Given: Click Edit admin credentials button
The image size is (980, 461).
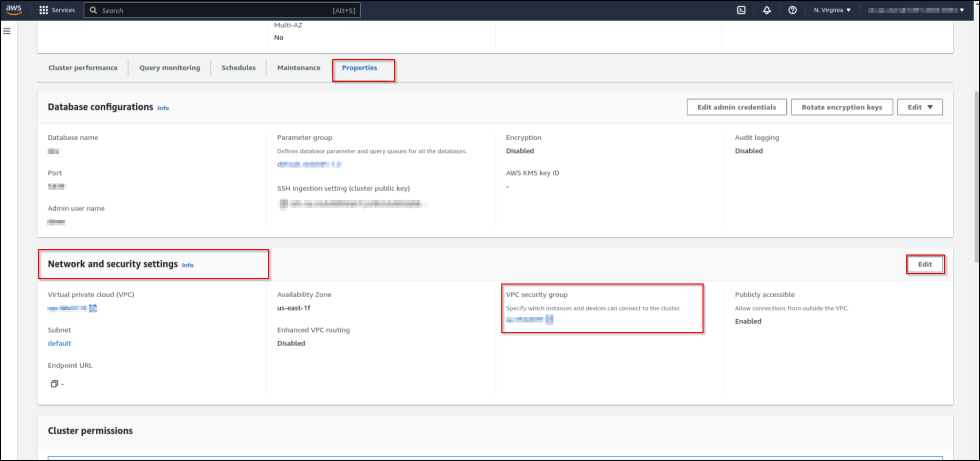Looking at the screenshot, I should pos(737,107).
